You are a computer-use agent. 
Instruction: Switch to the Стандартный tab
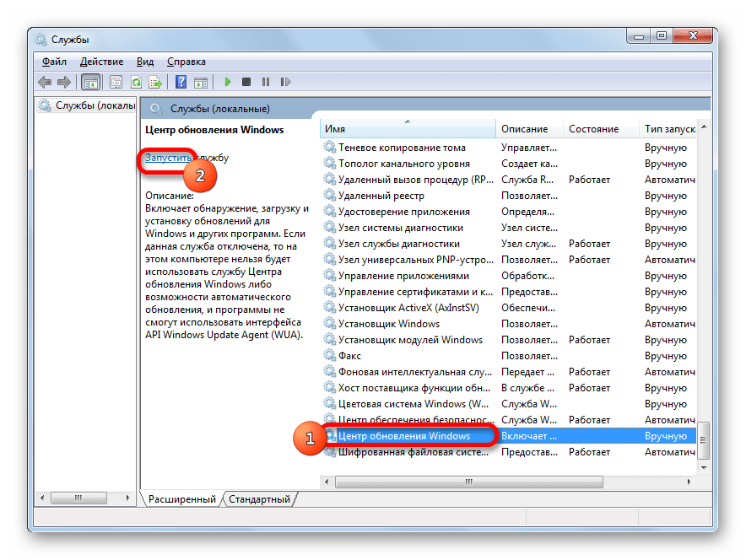click(259, 499)
